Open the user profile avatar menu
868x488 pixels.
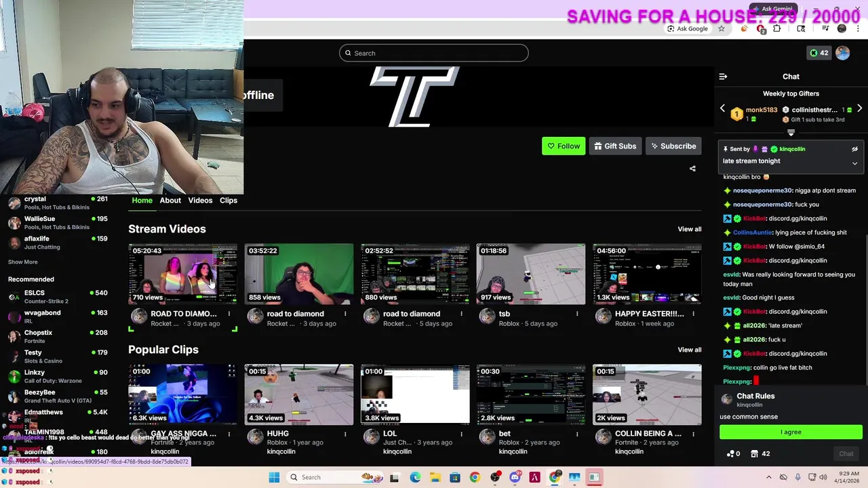pos(842,53)
